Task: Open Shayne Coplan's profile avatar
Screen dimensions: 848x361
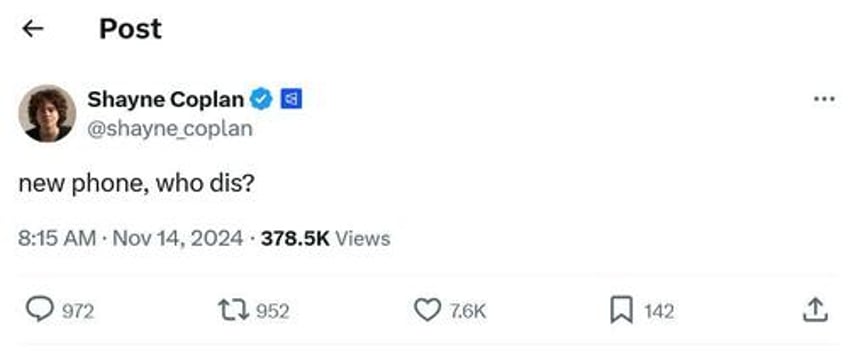Action: (x=47, y=113)
